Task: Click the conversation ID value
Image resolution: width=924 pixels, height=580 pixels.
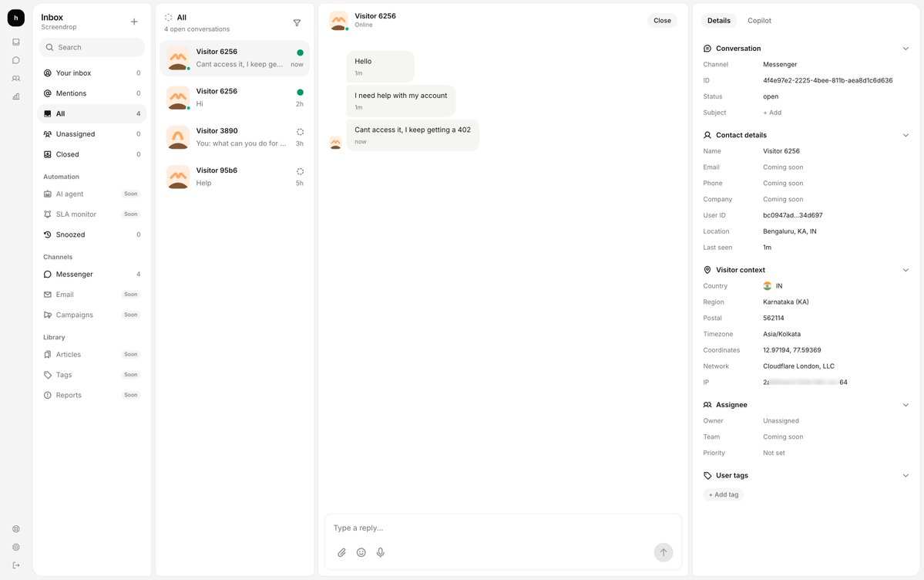Action: [828, 81]
